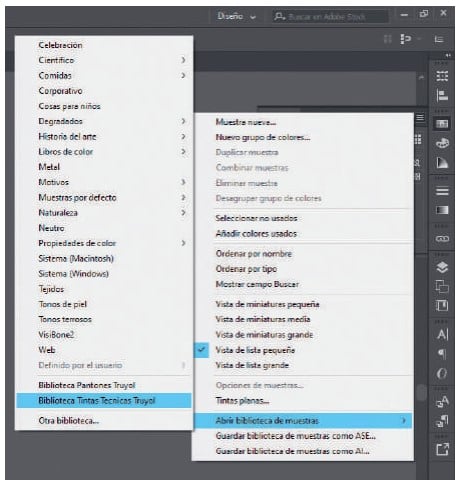Open the Layers panel icon
The image size is (458, 483).
coord(442,267)
